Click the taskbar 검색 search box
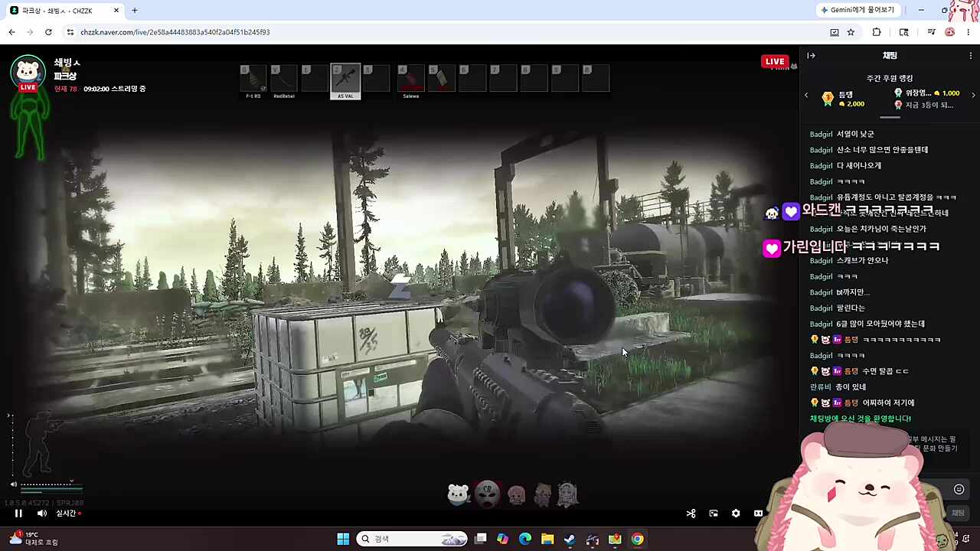 (413, 540)
